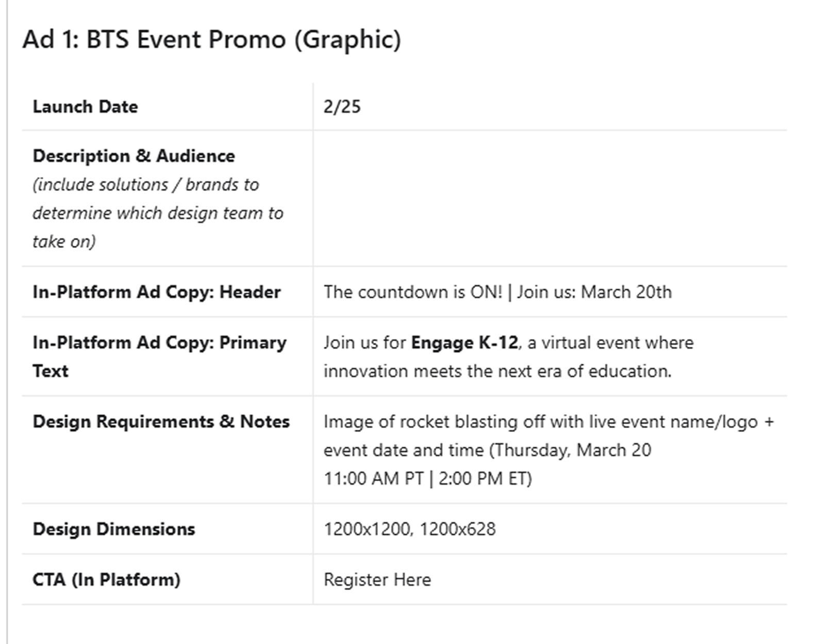Click 'Join us: March 20th' in header copy
The width and height of the screenshot is (813, 644).
pos(594,292)
